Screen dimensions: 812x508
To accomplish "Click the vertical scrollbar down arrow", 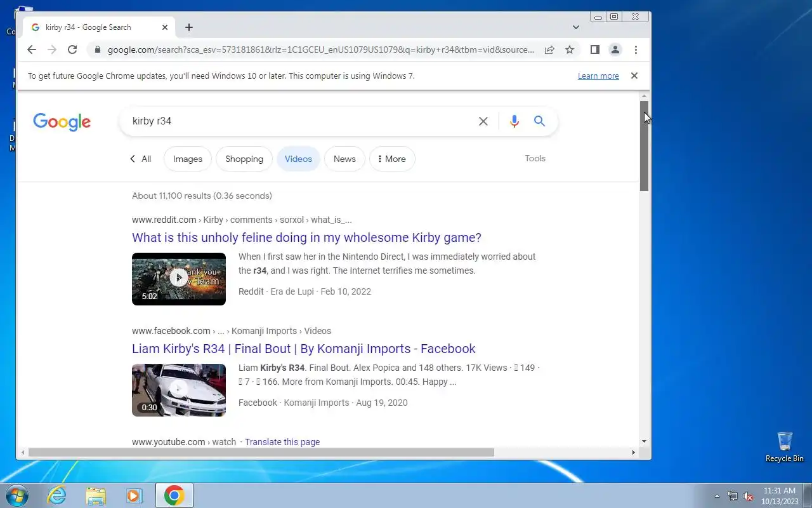I will [x=644, y=441].
